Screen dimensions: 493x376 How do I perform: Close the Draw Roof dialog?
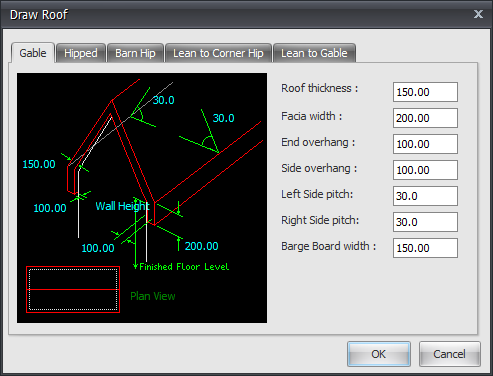pos(478,14)
